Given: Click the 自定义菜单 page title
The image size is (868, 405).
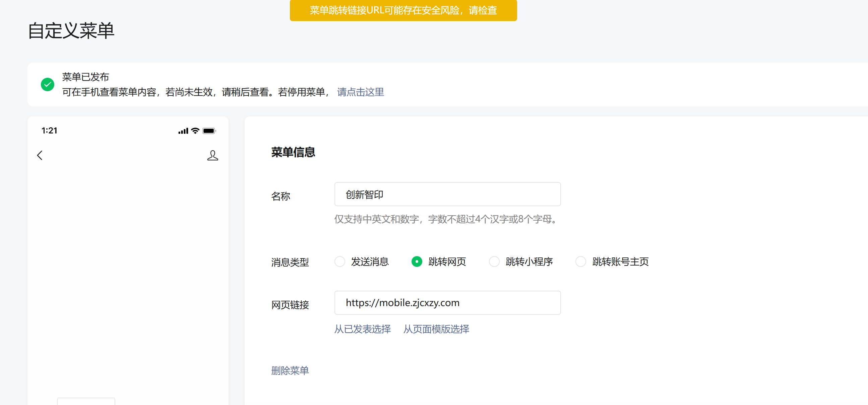Looking at the screenshot, I should (71, 31).
